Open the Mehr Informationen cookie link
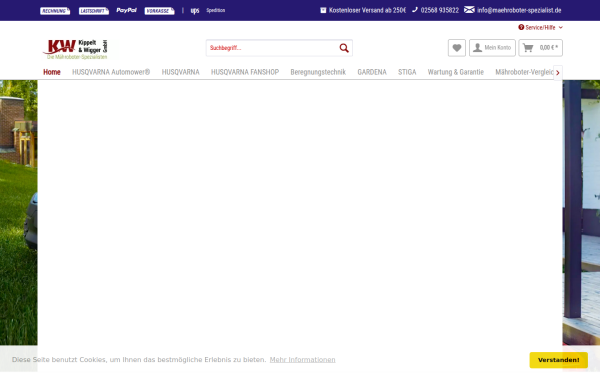 point(302,360)
